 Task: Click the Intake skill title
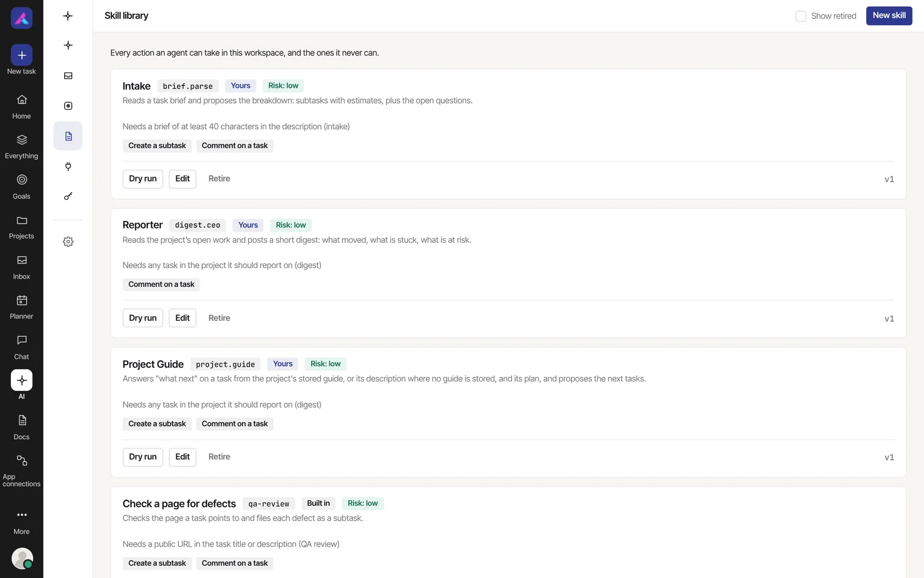[x=136, y=86]
